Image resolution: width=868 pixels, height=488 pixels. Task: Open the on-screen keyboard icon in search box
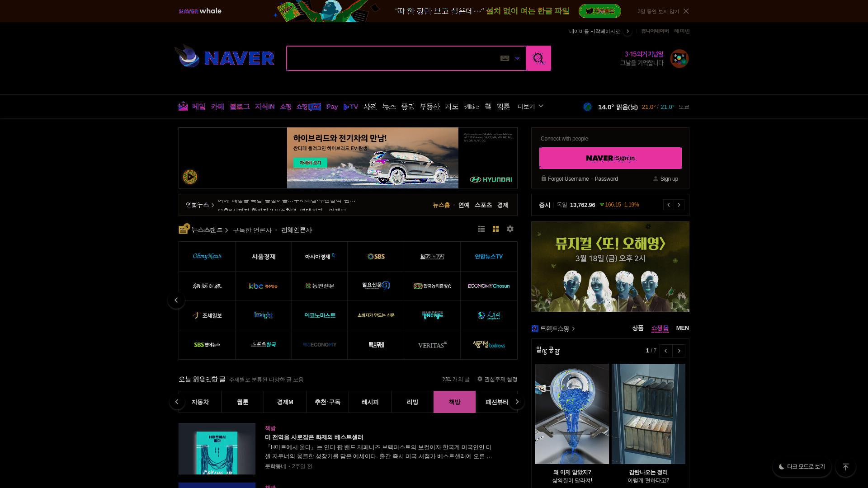coord(505,58)
